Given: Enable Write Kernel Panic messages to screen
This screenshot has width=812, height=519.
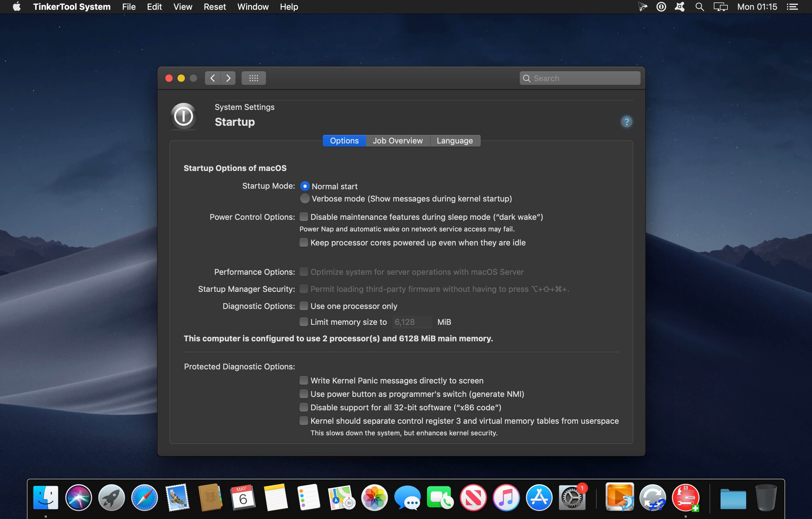Looking at the screenshot, I should (x=304, y=380).
